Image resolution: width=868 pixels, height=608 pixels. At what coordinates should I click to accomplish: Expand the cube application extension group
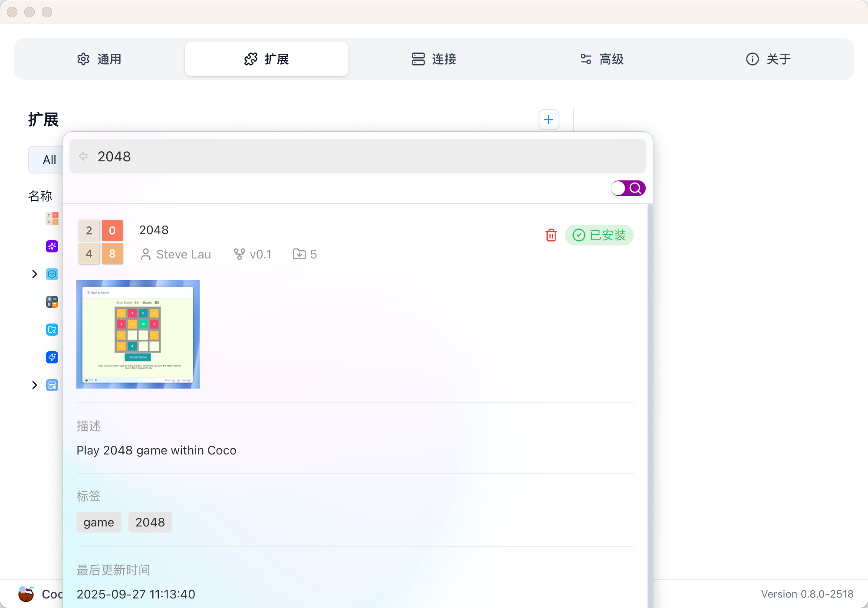pyautogui.click(x=35, y=274)
